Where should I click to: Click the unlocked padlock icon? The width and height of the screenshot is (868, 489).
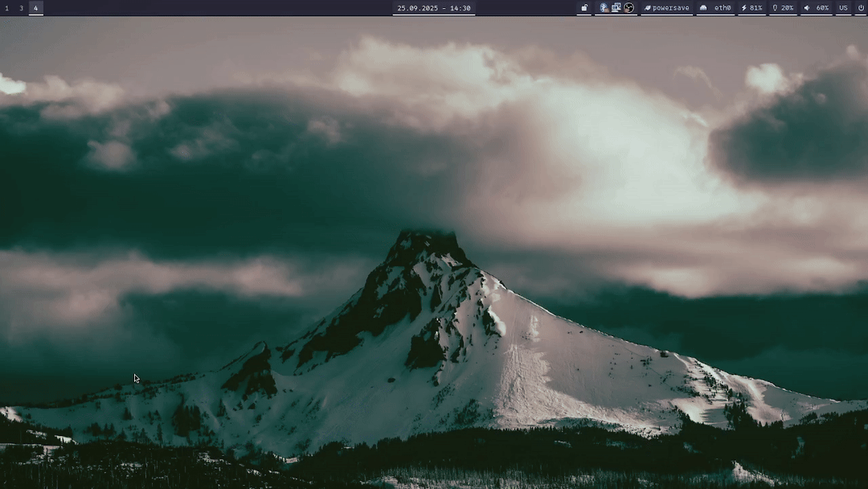tap(584, 8)
